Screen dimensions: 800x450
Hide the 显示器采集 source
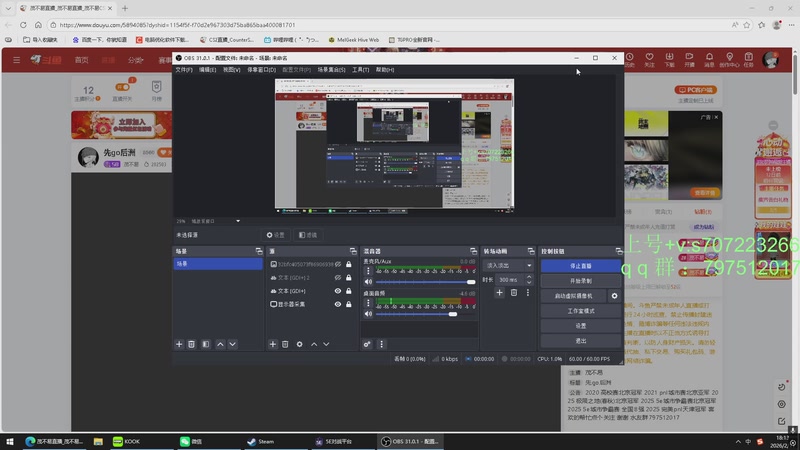tap(338, 304)
